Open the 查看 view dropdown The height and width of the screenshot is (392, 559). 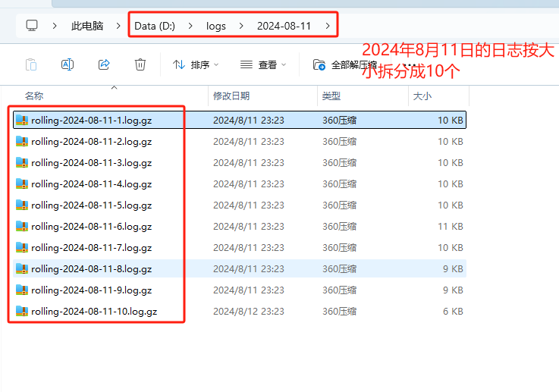[262, 64]
